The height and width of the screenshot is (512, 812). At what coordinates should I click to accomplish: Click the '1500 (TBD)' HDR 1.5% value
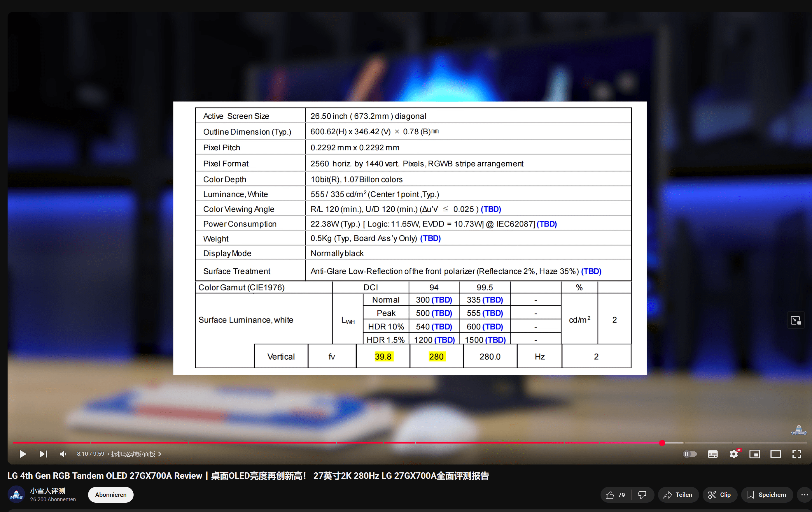pos(485,340)
